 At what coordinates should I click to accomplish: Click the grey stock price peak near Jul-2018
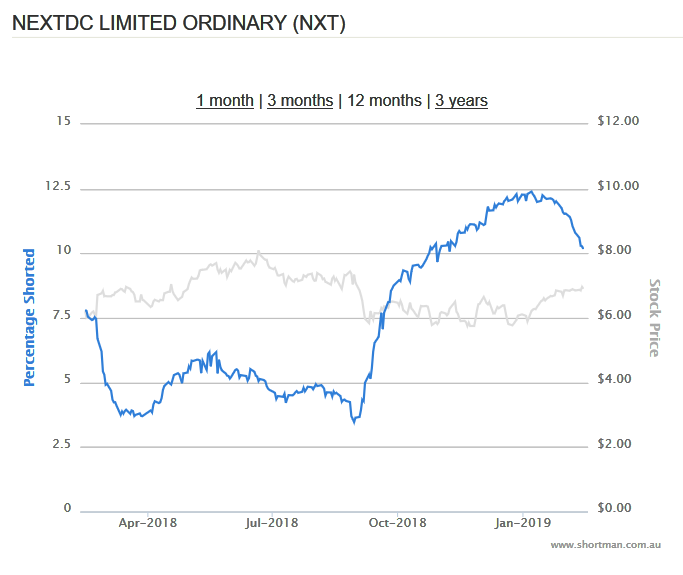pos(259,252)
